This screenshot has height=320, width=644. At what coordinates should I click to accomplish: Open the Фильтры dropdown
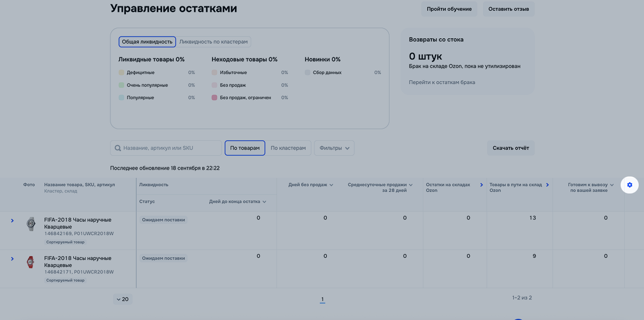[334, 148]
